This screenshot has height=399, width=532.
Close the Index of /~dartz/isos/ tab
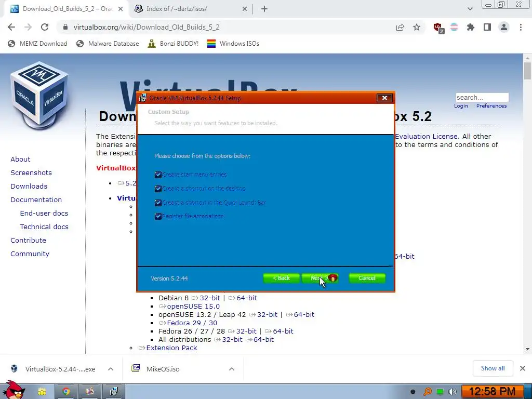click(x=245, y=9)
